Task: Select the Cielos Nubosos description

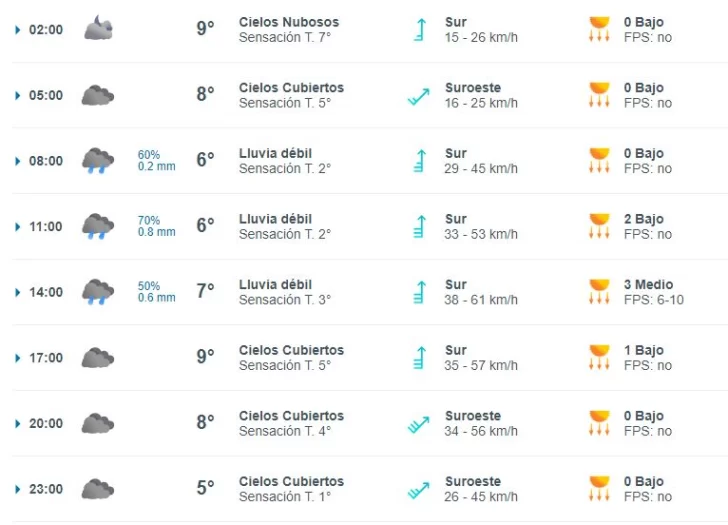Action: (x=289, y=22)
